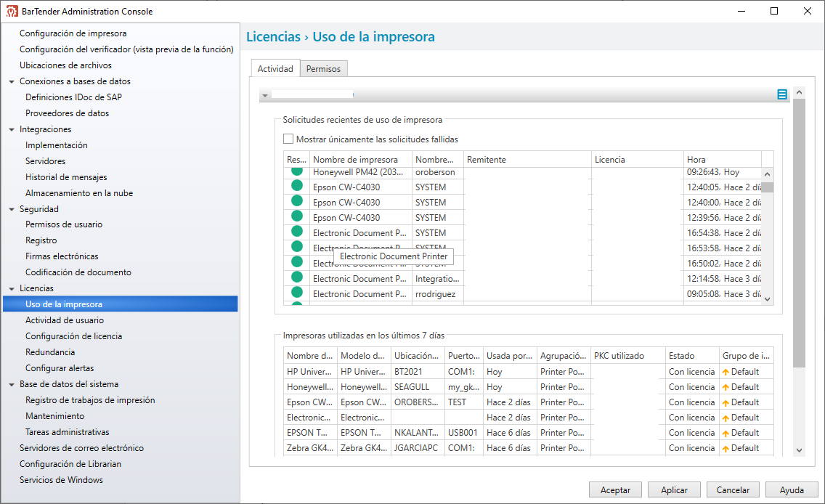The width and height of the screenshot is (825, 504).
Task: Select Configuración de licencia item
Action: click(x=73, y=336)
